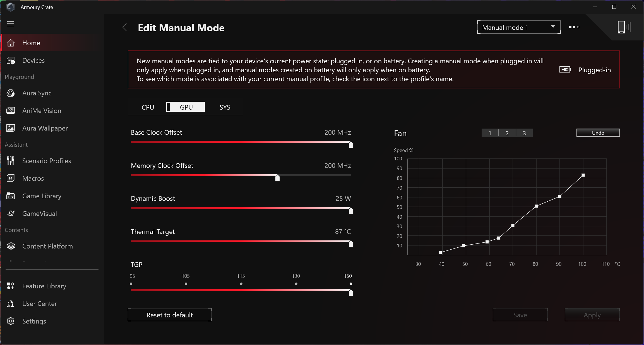Open Scenario Profiles
Viewport: 644px width, 345px height.
(x=46, y=161)
